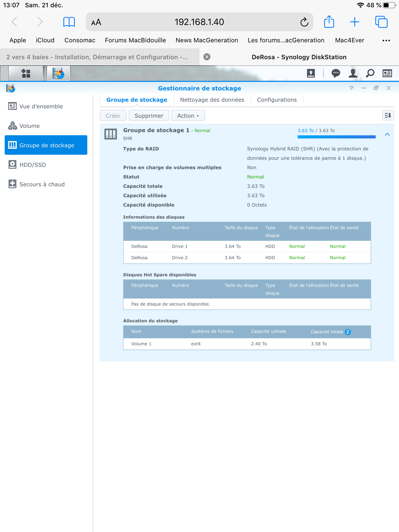This screenshot has width=399, height=532.
Task: Open the widgets panel icon
Action: pos(387,74)
